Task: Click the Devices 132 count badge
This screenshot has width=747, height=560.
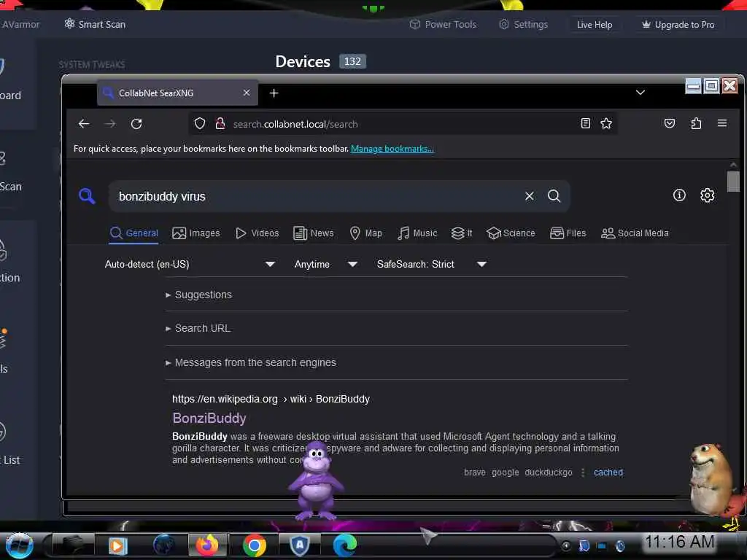Action: (352, 61)
